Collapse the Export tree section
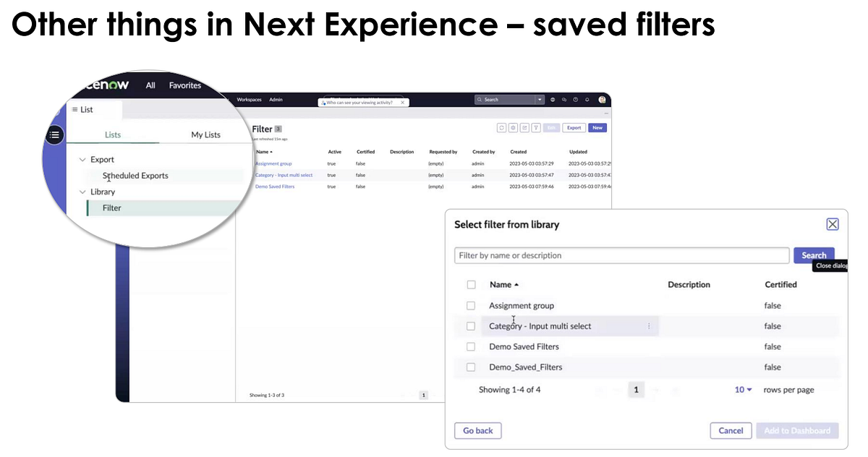 pyautogui.click(x=82, y=159)
